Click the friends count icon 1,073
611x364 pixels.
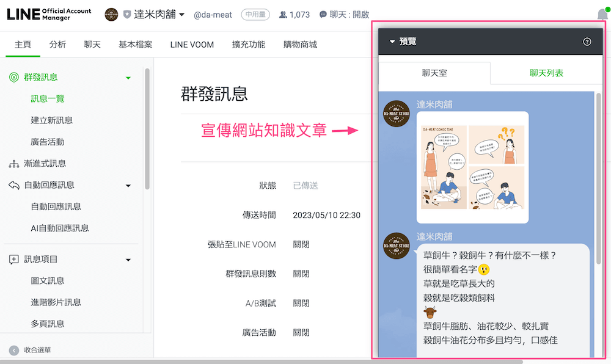[284, 15]
